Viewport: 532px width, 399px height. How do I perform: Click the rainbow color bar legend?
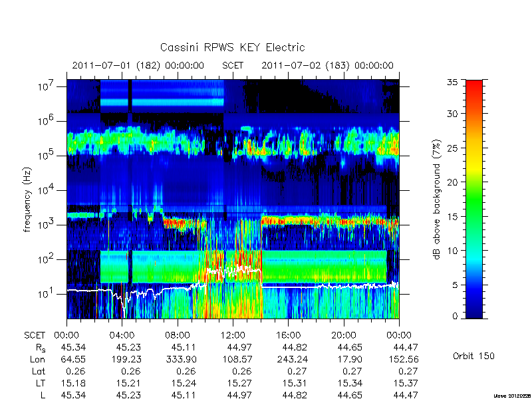pyautogui.click(x=474, y=199)
